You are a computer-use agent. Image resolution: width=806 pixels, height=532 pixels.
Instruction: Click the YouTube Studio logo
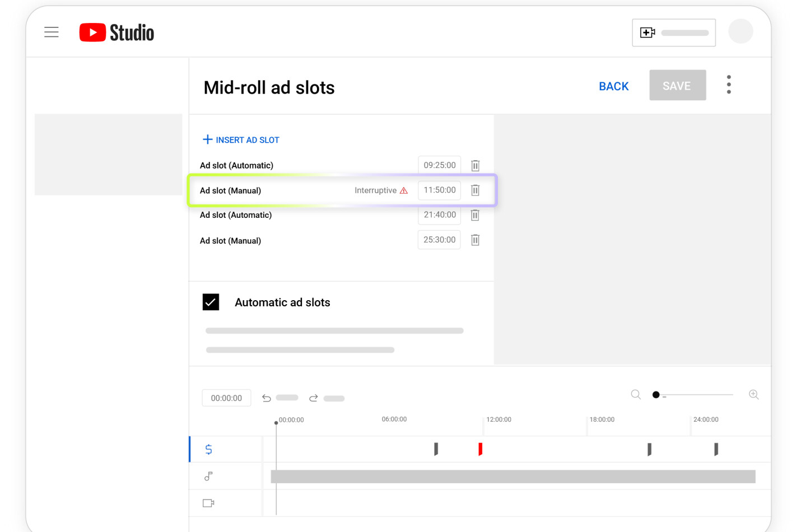coord(117,33)
